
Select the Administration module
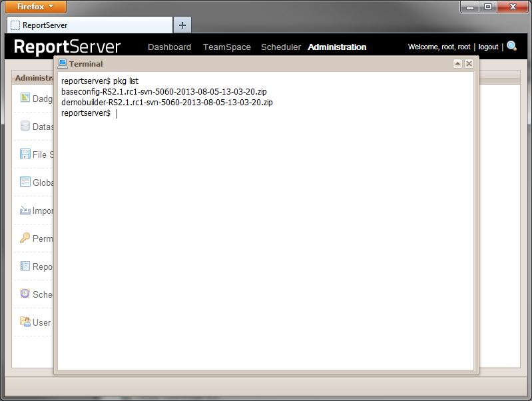337,47
